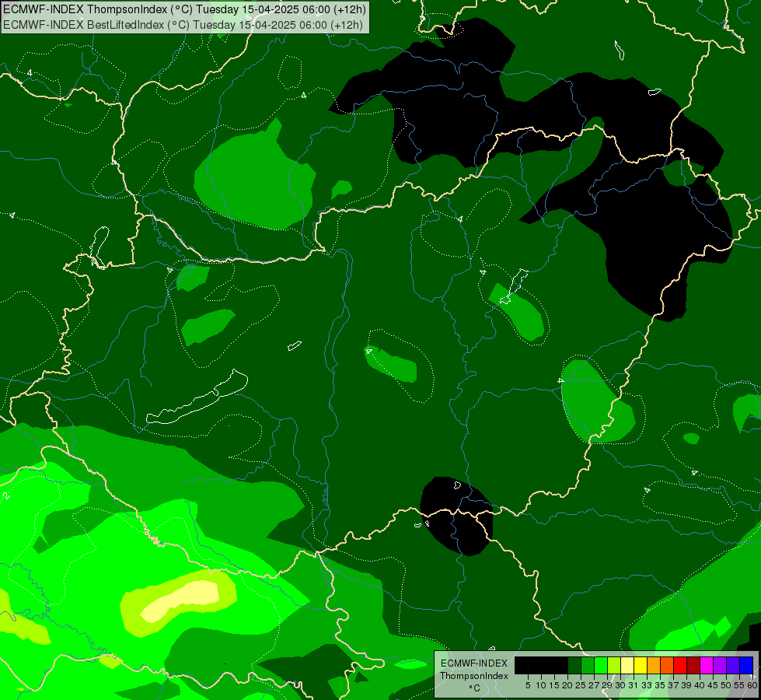Select the blue 55–60 legend swatch

point(746,666)
